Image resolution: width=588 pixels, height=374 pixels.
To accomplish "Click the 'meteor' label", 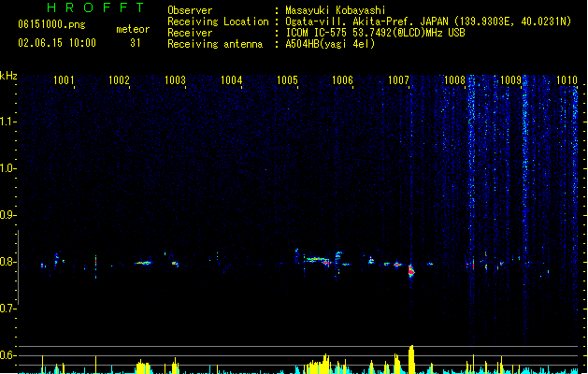I will coord(133,29).
